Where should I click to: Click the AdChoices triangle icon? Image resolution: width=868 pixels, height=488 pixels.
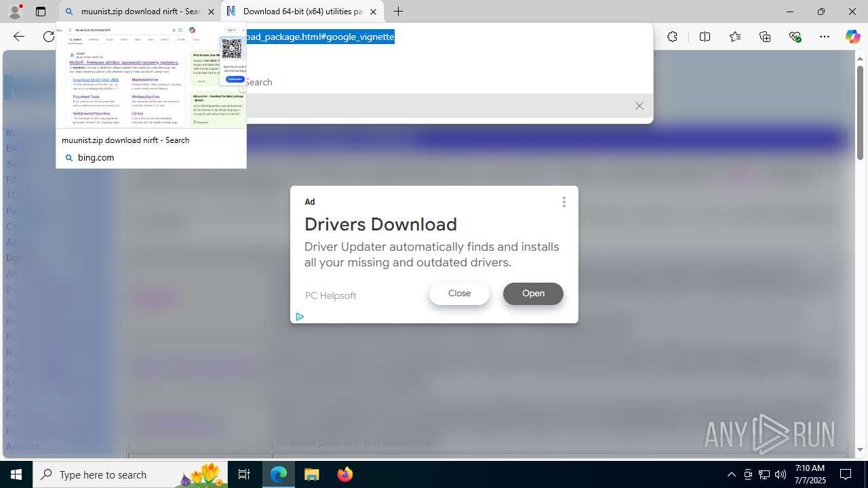point(299,317)
